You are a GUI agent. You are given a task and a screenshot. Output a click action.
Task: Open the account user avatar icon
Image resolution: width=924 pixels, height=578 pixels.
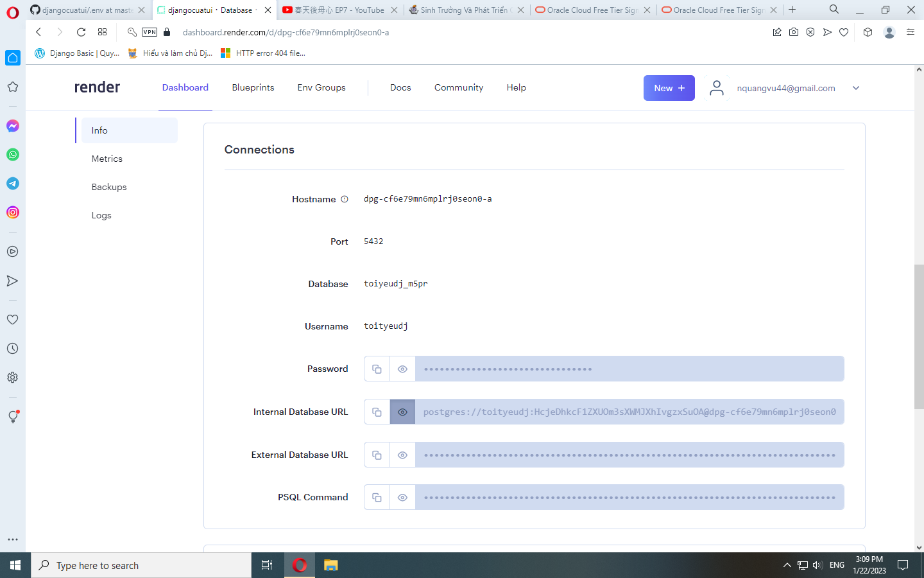717,88
